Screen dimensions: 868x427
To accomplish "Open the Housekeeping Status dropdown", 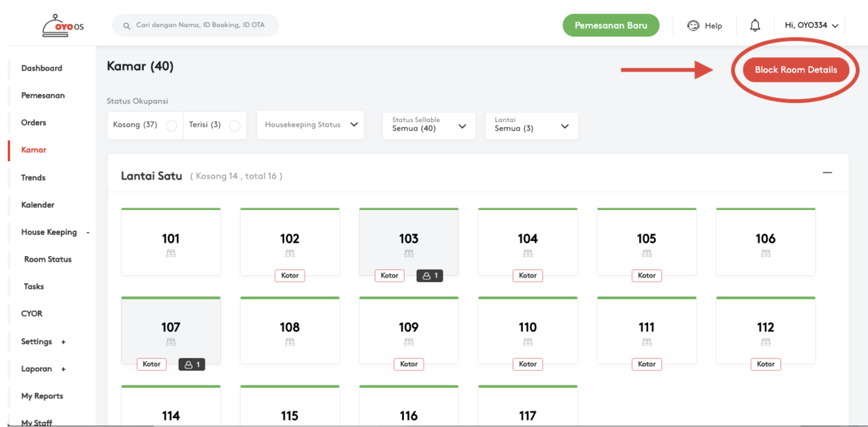I will (310, 125).
